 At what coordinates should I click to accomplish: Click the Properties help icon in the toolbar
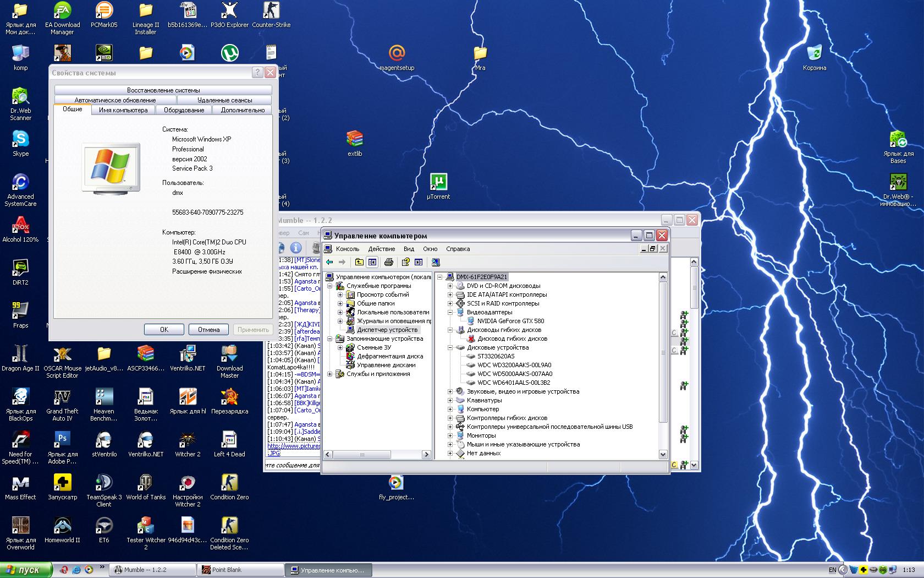[406, 262]
